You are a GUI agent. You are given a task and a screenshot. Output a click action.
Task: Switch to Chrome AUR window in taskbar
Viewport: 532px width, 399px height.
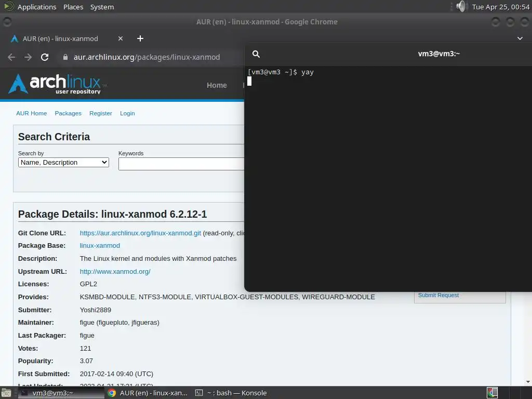(x=148, y=393)
